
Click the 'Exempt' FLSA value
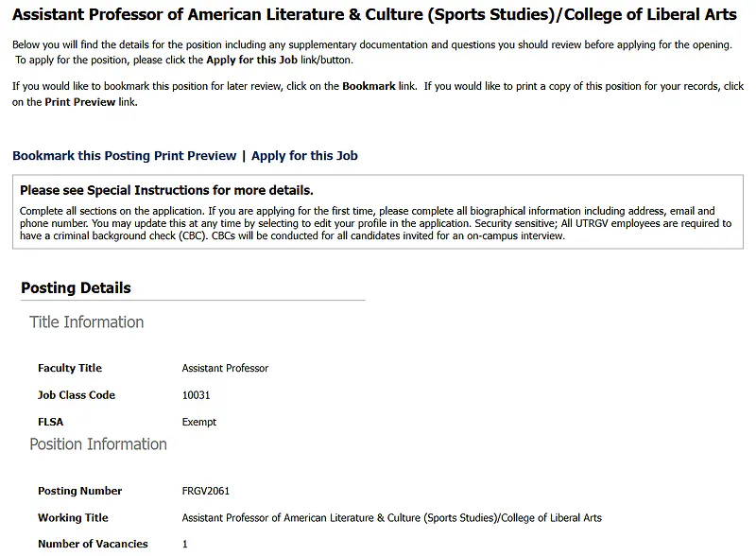pos(199,423)
